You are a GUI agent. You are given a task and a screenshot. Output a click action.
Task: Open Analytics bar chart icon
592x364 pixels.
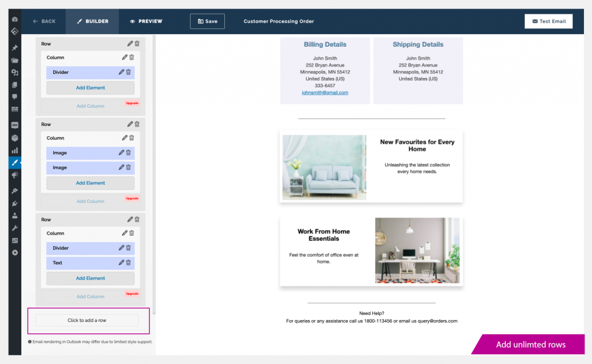click(x=14, y=150)
